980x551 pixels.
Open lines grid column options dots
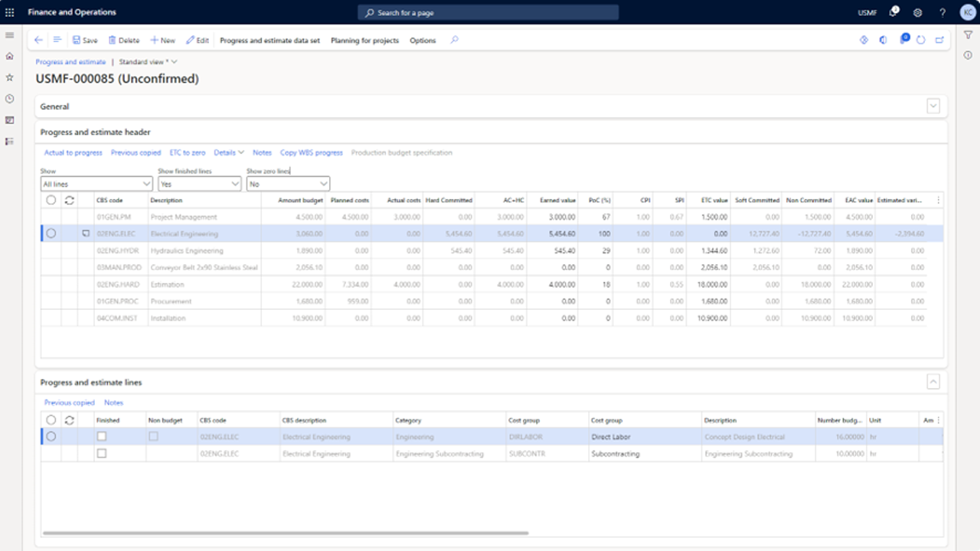pyautogui.click(x=939, y=420)
